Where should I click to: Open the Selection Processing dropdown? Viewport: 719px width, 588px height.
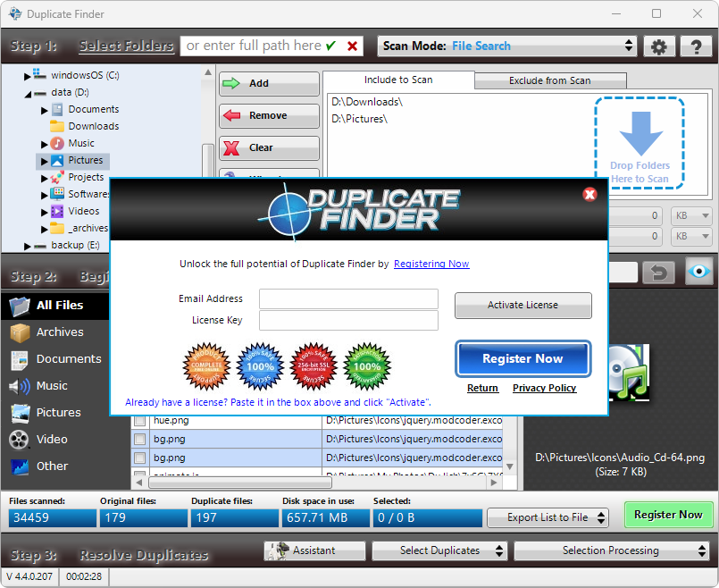(610, 550)
